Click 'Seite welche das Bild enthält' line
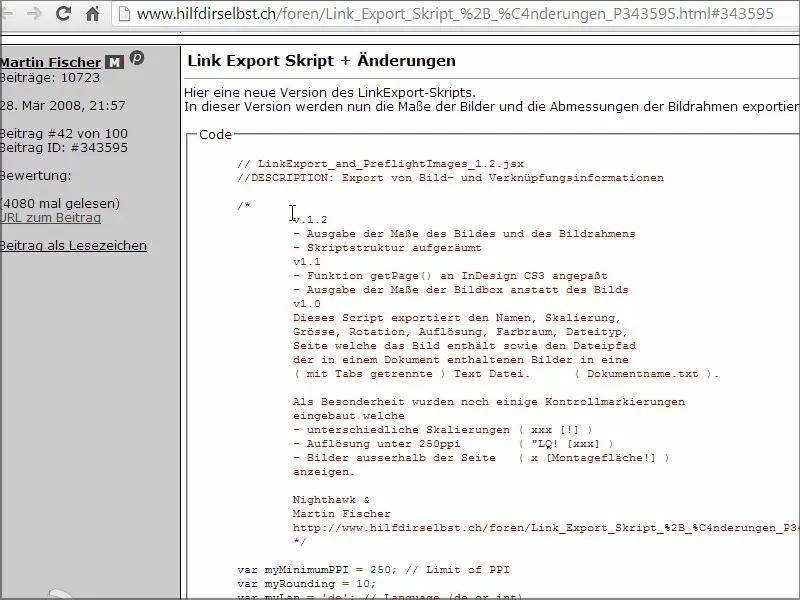The width and height of the screenshot is (800, 600). (464, 346)
